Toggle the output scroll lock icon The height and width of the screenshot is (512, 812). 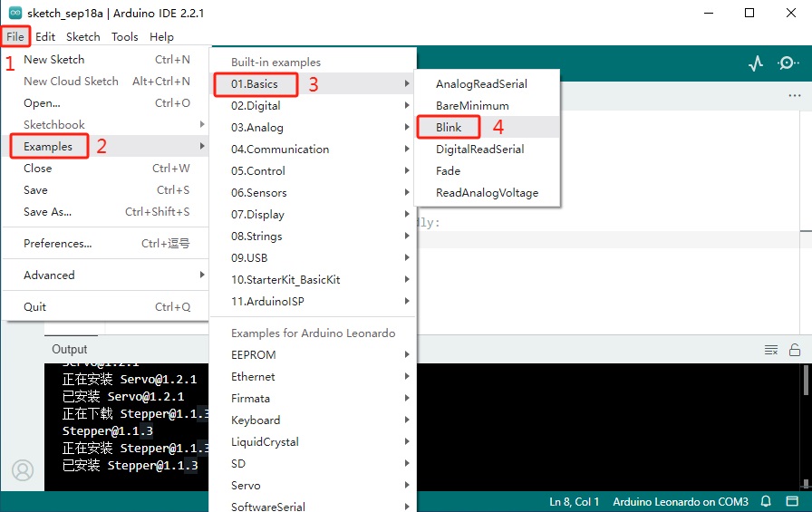point(795,350)
